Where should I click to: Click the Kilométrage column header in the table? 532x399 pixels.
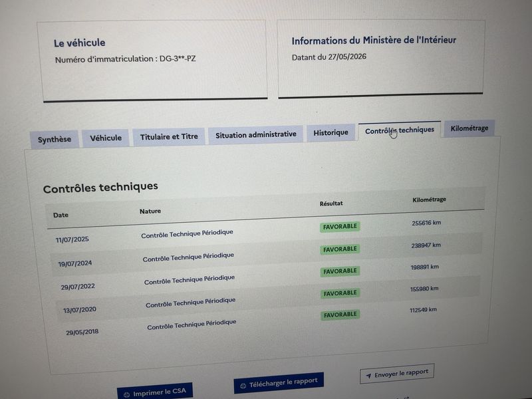tap(429, 199)
